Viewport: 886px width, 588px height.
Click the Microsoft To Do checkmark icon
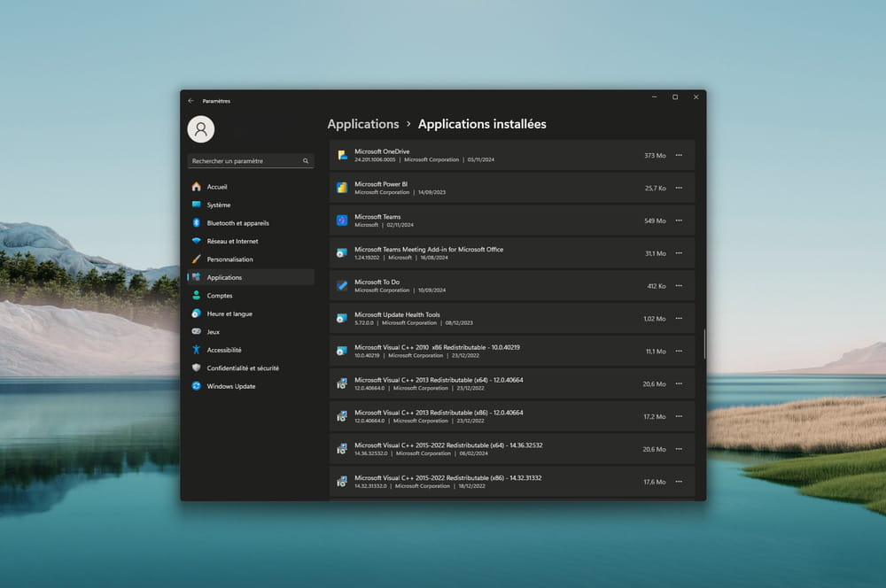342,286
